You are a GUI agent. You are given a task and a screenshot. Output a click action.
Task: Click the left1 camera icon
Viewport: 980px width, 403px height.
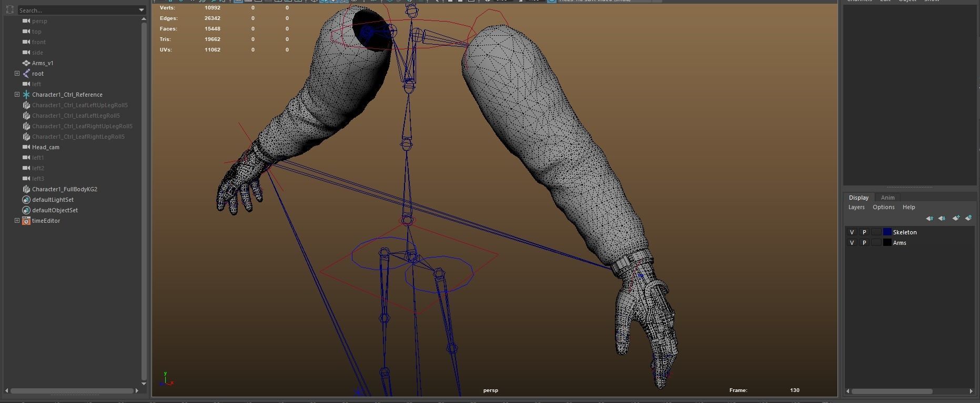click(26, 158)
